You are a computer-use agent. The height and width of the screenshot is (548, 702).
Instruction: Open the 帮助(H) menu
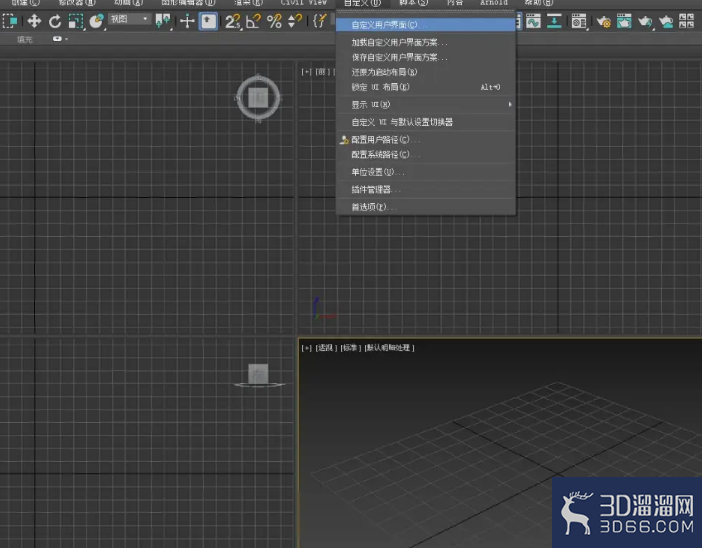point(539,3)
